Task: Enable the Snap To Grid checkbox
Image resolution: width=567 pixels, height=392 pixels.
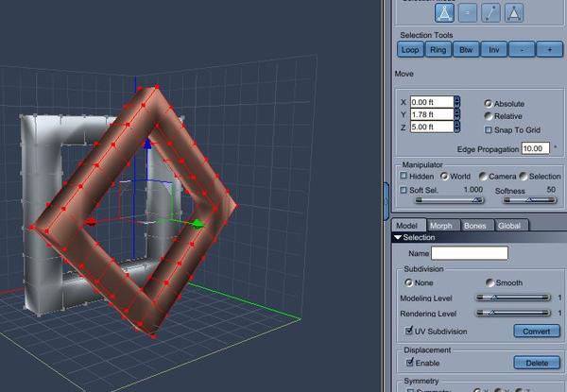Action: [489, 129]
